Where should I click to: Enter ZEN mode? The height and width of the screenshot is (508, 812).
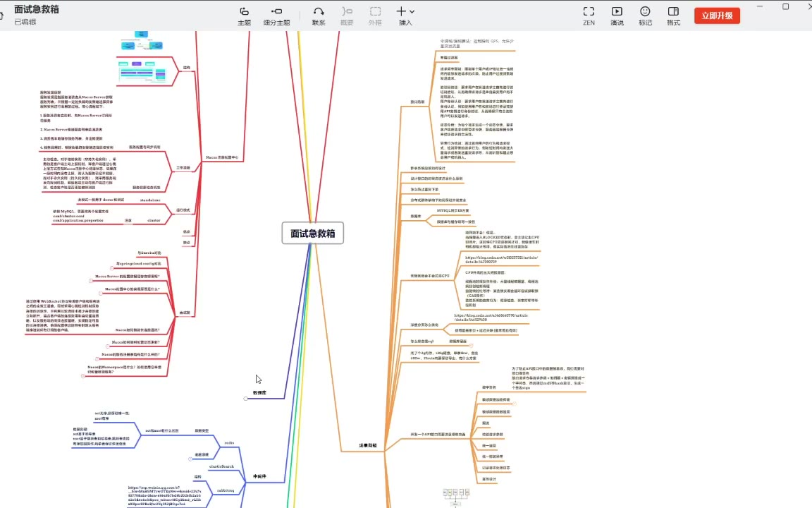(x=589, y=16)
